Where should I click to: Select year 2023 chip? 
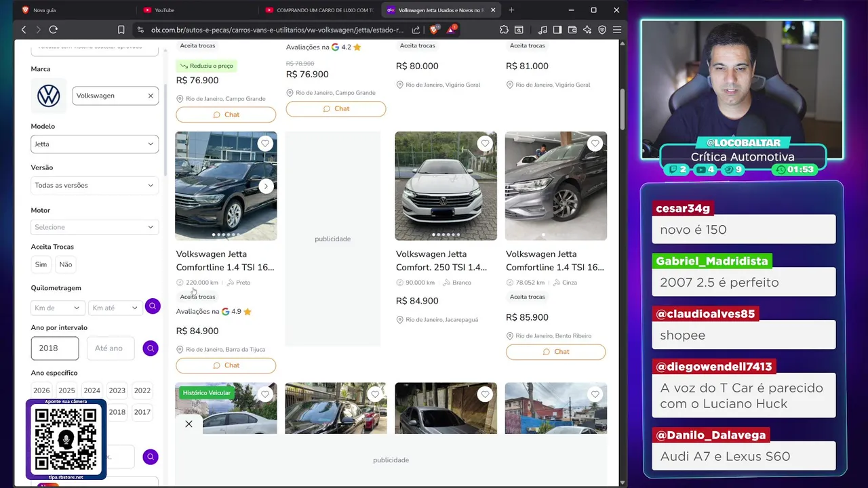[117, 390]
